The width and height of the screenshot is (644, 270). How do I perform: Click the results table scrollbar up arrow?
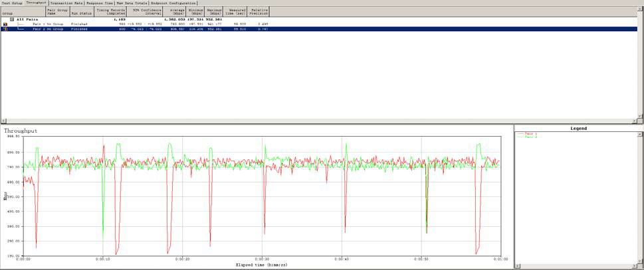pos(641,9)
